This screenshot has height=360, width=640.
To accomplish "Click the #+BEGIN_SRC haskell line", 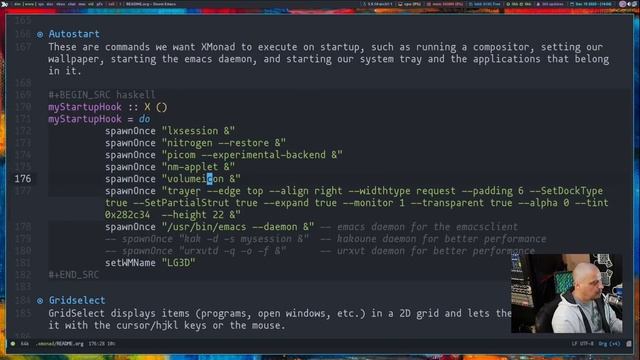I will (x=102, y=95).
